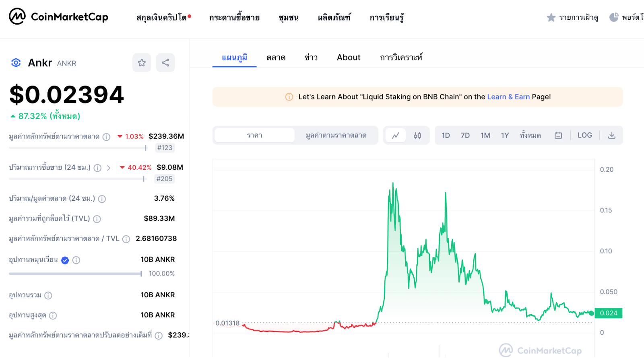Click the verified circulating supply badge
Viewport: 644px width, 358px height.
pyautogui.click(x=65, y=260)
